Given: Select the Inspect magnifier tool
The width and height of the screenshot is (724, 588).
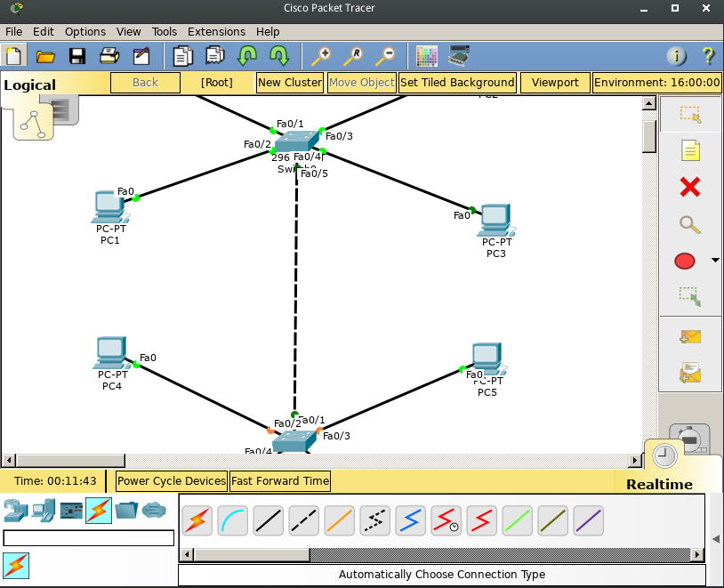Looking at the screenshot, I should point(689,224).
